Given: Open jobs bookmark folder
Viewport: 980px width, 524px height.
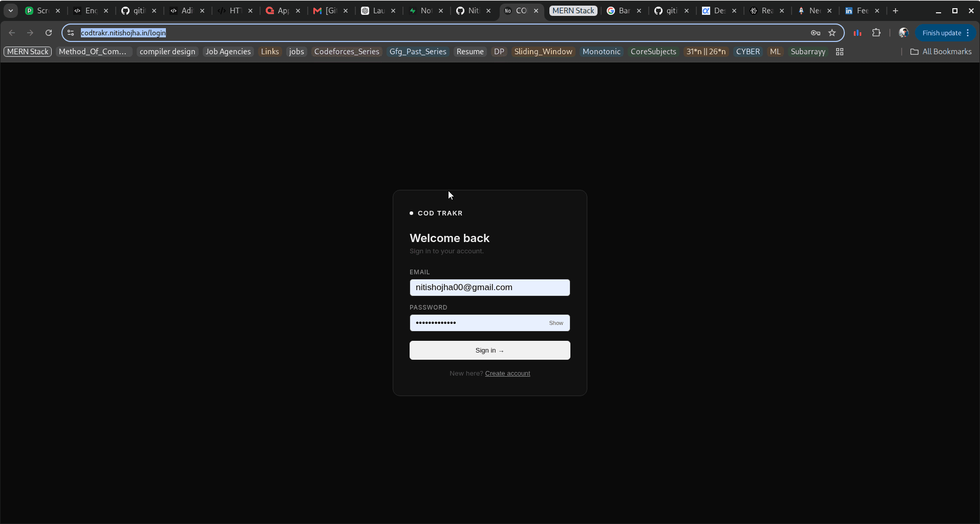Looking at the screenshot, I should [x=296, y=52].
